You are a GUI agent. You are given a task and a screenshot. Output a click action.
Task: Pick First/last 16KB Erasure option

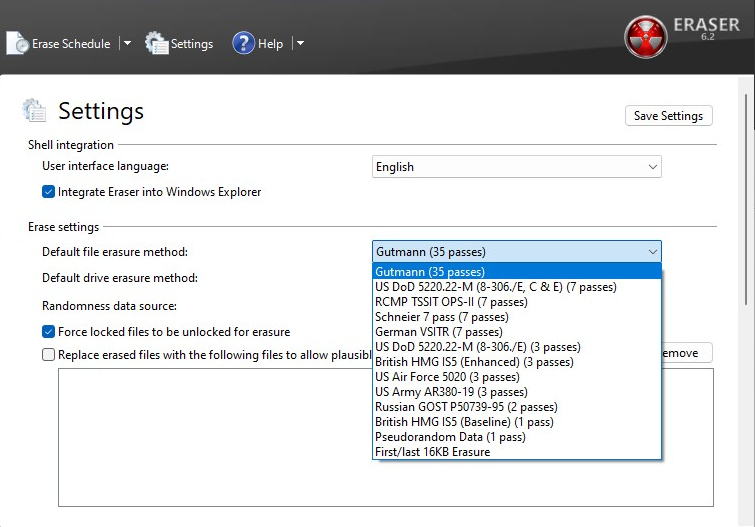click(x=432, y=452)
